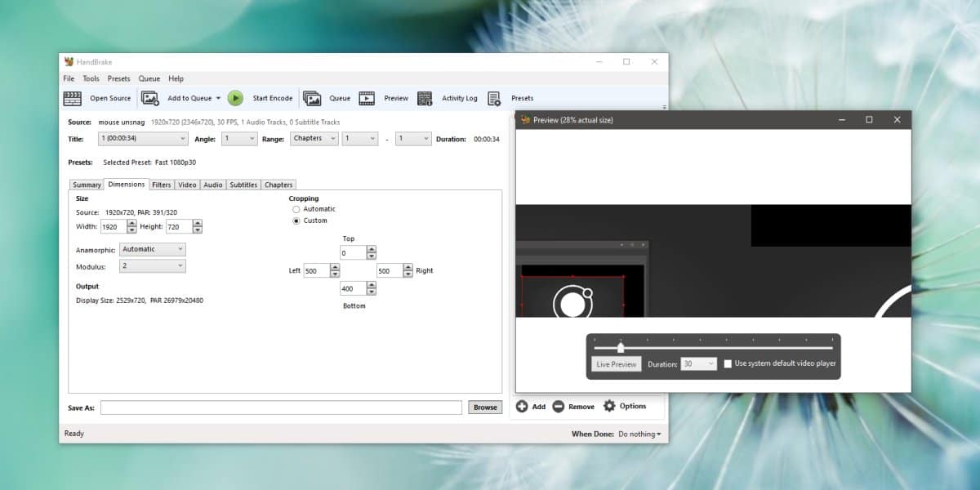The image size is (980, 490).
Task: Click the Activity Log icon
Action: click(425, 98)
